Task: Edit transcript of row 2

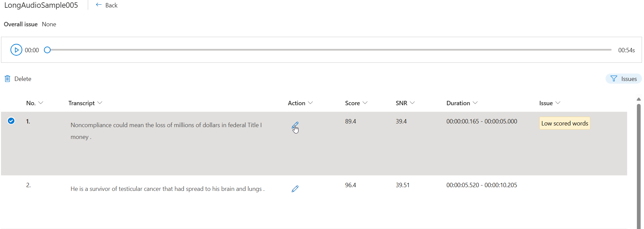Action: (x=295, y=189)
